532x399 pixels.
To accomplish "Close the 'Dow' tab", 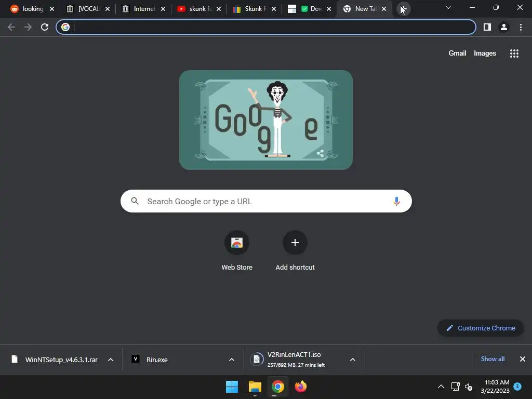I will click(329, 9).
